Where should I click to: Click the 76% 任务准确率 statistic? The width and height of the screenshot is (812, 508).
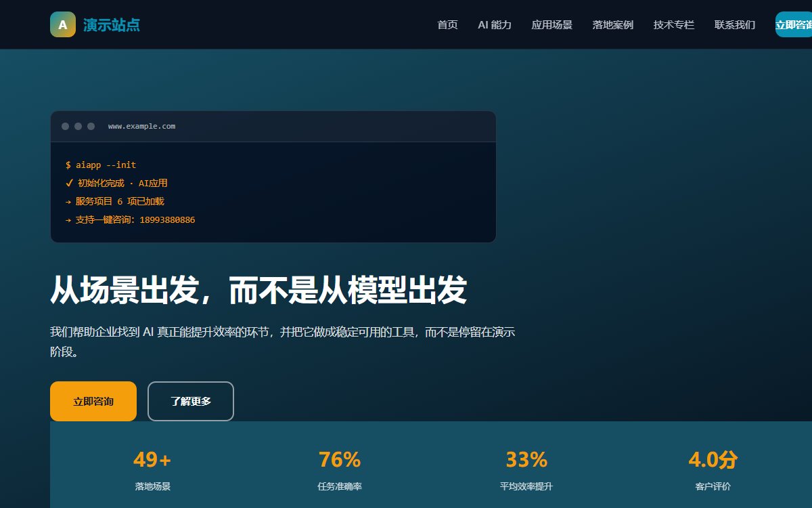(x=340, y=471)
